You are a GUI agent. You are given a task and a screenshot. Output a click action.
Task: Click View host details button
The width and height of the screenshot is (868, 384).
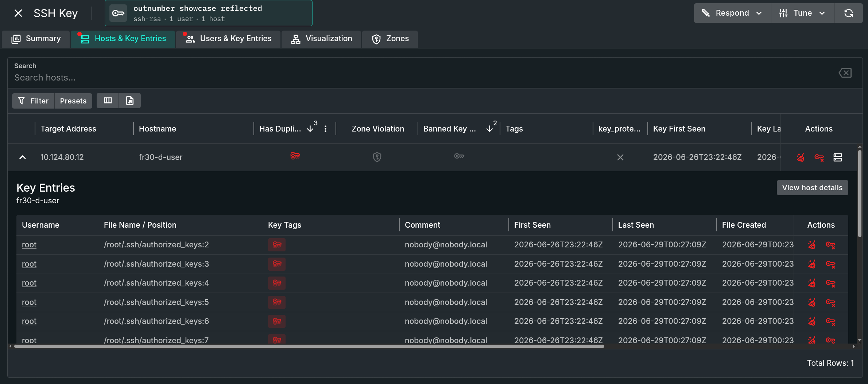[x=812, y=188]
